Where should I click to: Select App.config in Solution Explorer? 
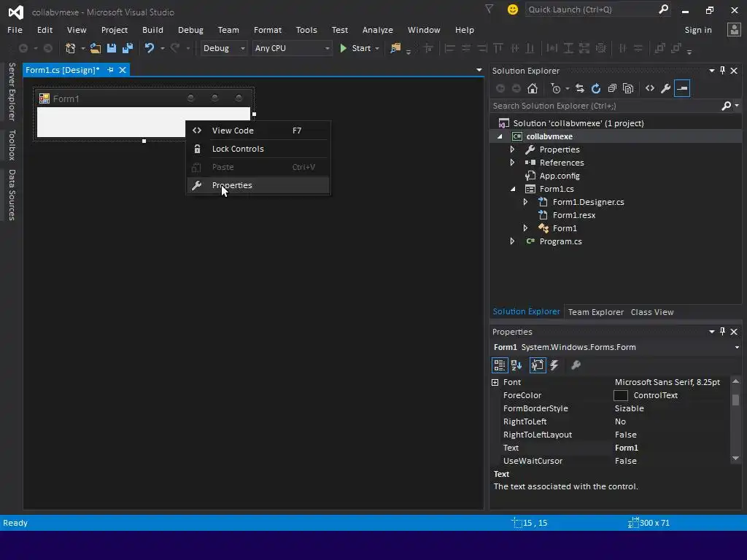tap(560, 176)
